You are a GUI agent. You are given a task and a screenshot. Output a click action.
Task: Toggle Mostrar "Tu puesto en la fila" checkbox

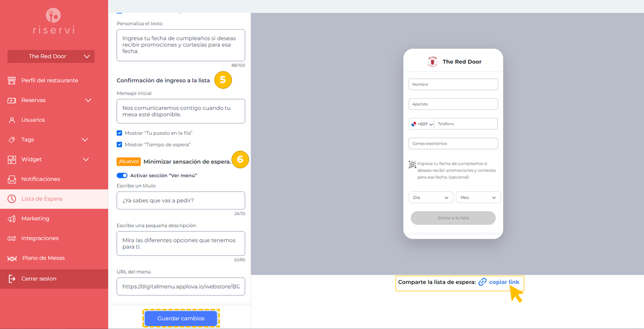click(119, 133)
